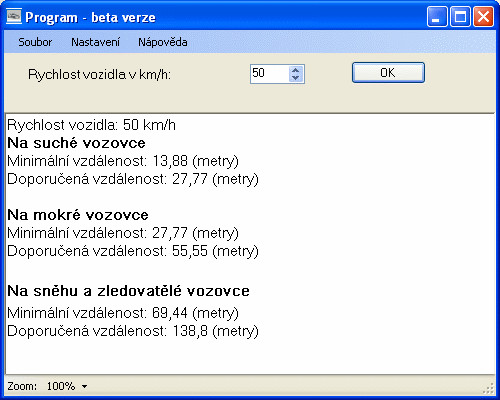
Task: Decrease speed with the spinner down arrow
Action: (295, 78)
